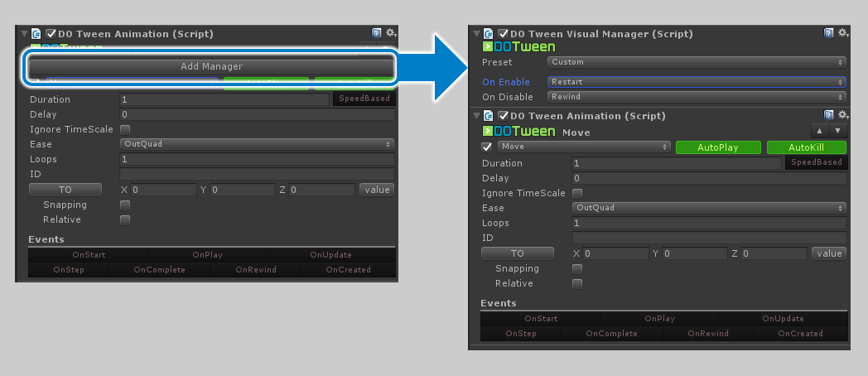Screen dimensions: 868x376
Task: Toggle Ignore TimeScale in the Add Manager panel
Action: click(125, 129)
